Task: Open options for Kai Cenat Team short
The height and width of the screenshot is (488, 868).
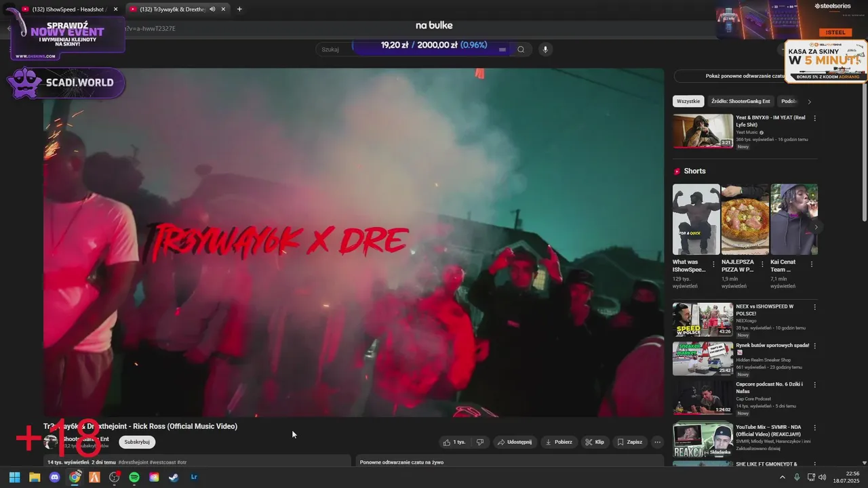Action: (x=812, y=264)
